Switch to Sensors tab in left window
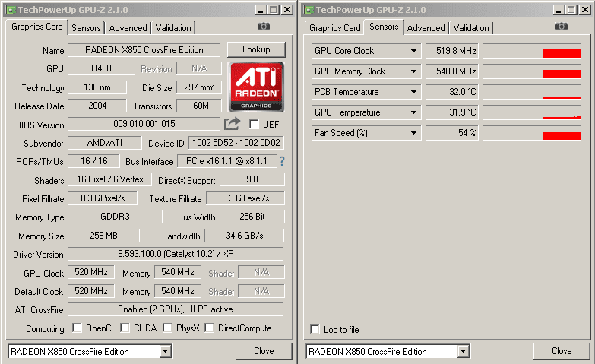This screenshot has width=595, height=364. tap(86, 28)
